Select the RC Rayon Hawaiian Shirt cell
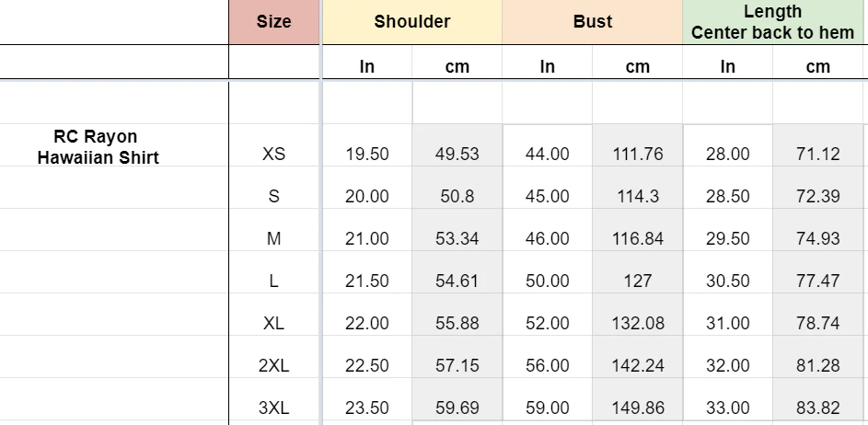 coord(98,147)
